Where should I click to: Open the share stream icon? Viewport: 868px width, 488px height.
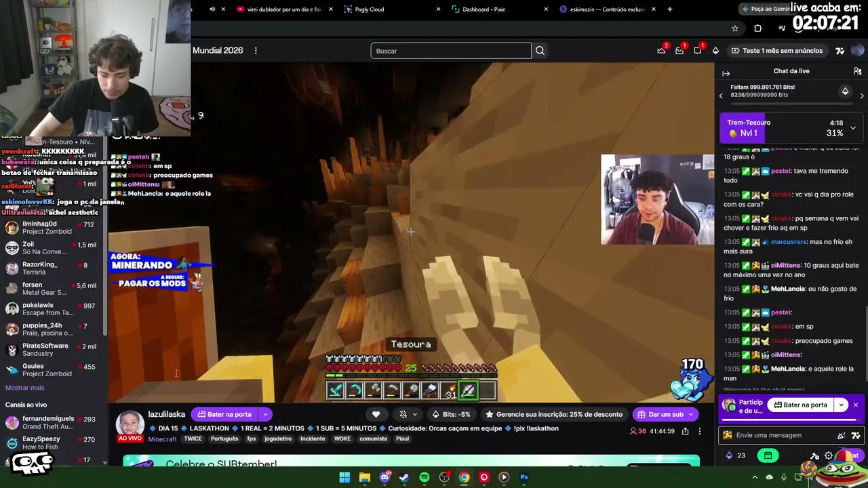pyautogui.click(x=686, y=431)
